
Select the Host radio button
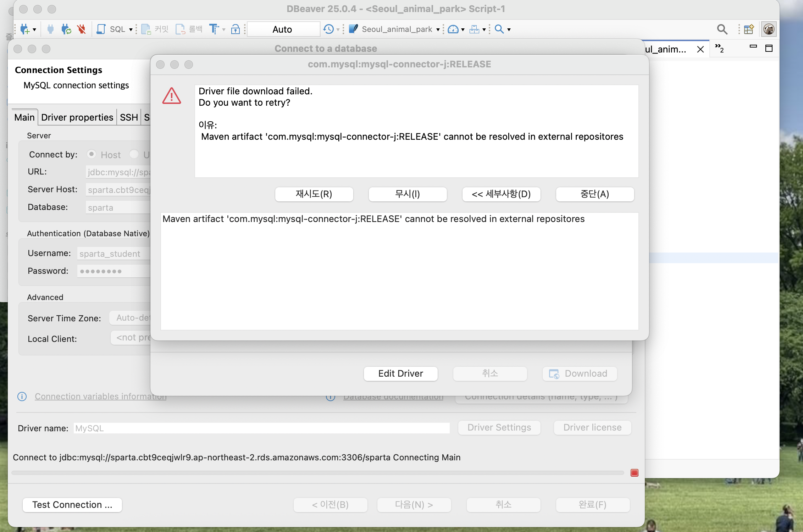point(92,154)
